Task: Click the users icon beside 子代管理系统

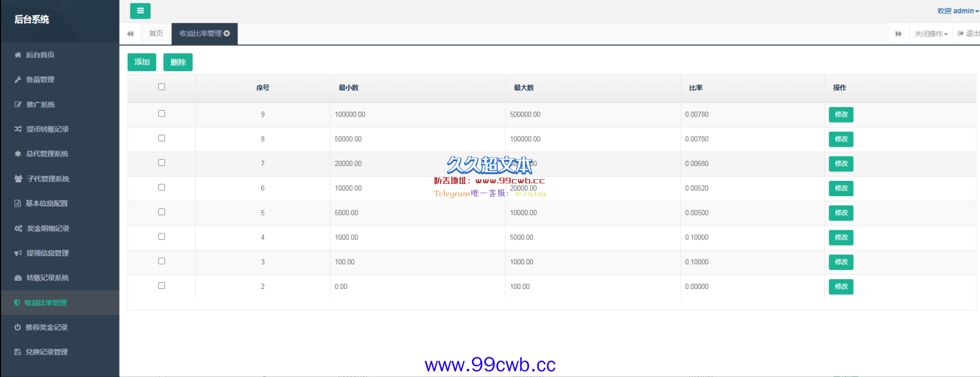Action: 19,179
